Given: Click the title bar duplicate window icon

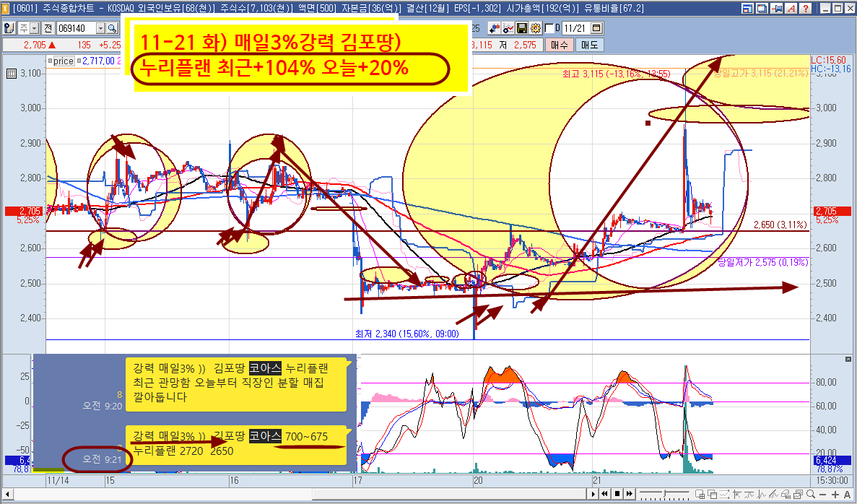Looking at the screenshot, I should point(762,8).
